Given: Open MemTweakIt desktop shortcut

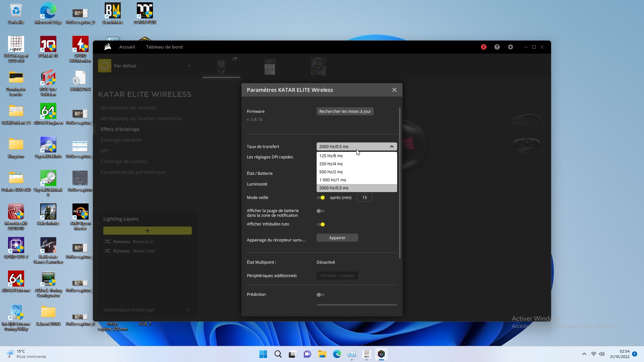Looking at the screenshot, I should pos(16,217).
